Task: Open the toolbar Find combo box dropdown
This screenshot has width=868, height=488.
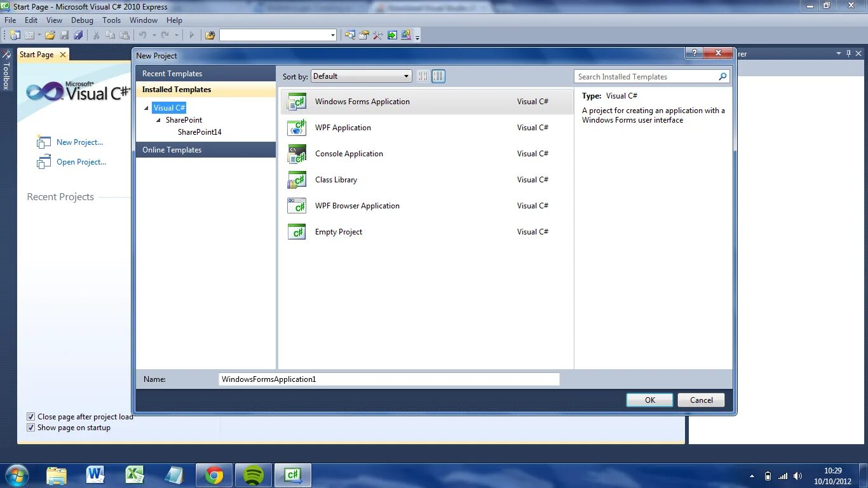Action: click(333, 36)
